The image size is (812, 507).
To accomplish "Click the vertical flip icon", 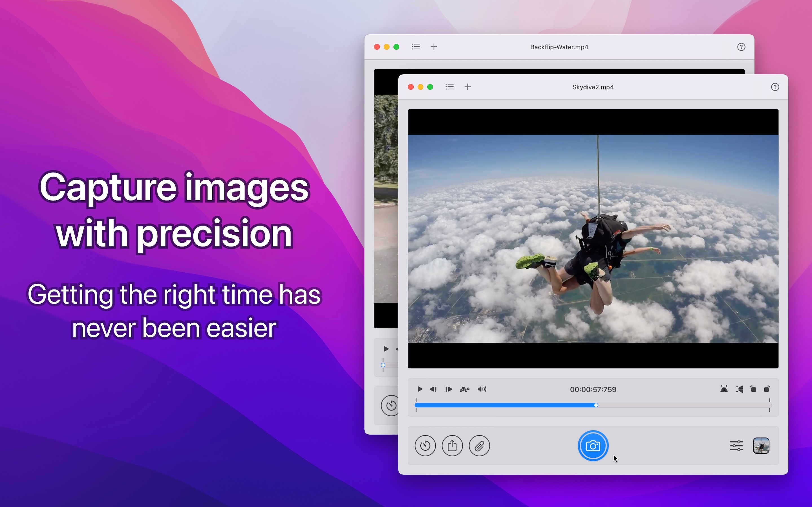I will click(x=740, y=389).
